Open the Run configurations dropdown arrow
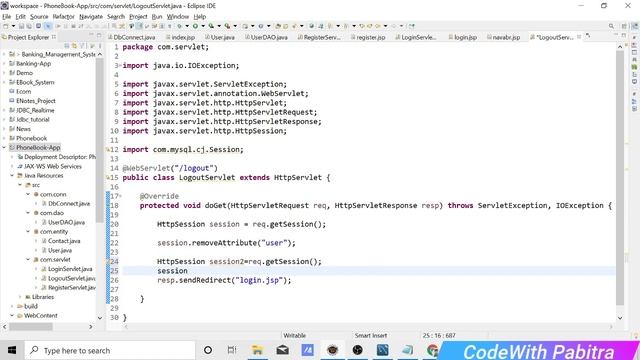This screenshot has width=640, height=360. point(203,26)
